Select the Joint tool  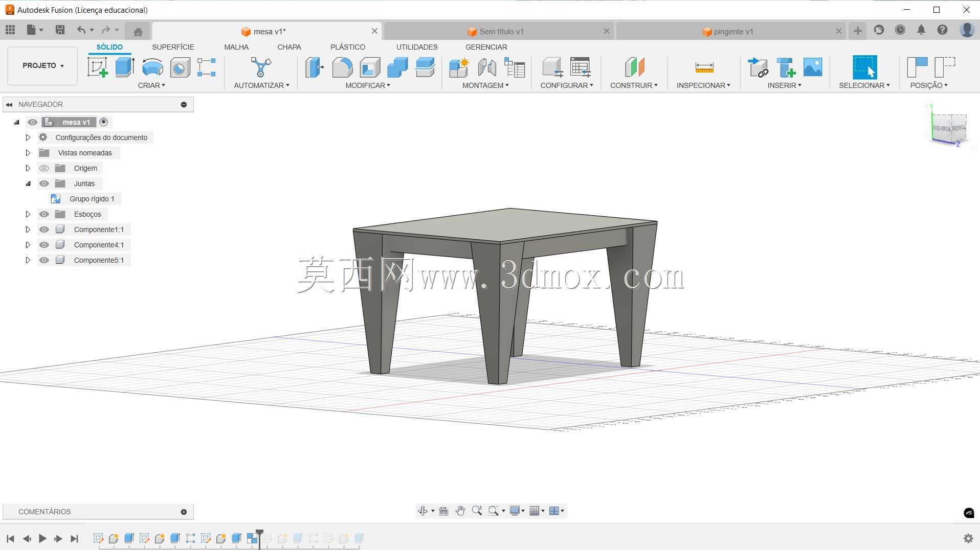[487, 67]
